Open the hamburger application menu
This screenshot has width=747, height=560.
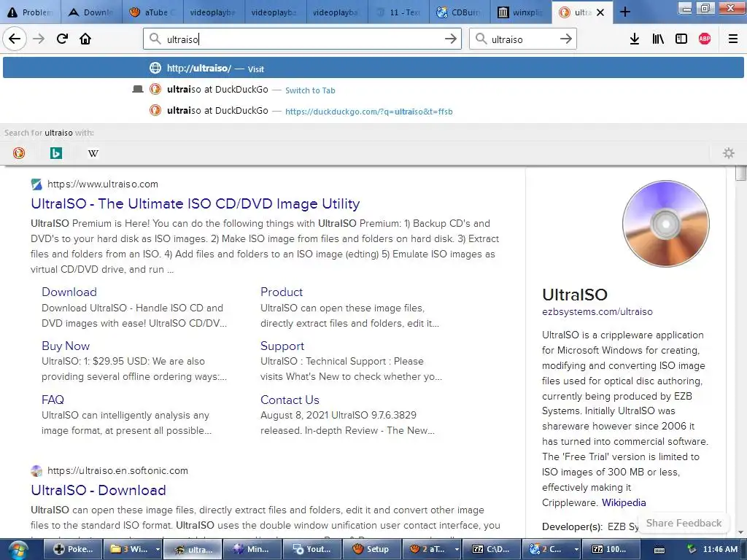tap(733, 39)
